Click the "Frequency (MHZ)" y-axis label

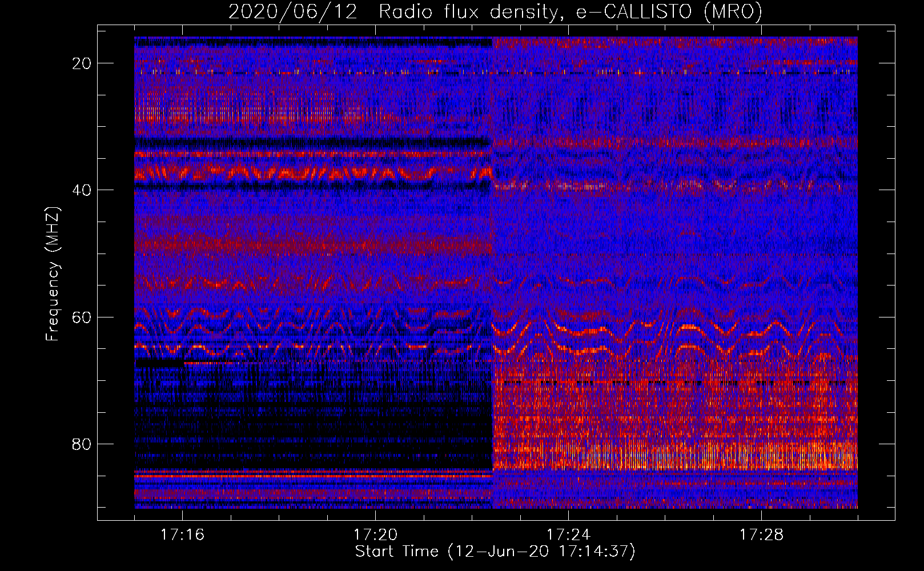pos(53,274)
